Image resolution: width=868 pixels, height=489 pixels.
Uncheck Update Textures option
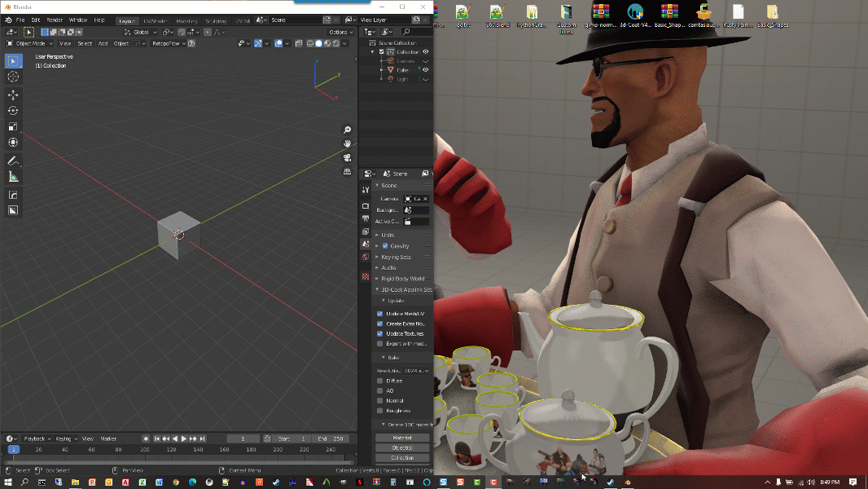(x=379, y=333)
